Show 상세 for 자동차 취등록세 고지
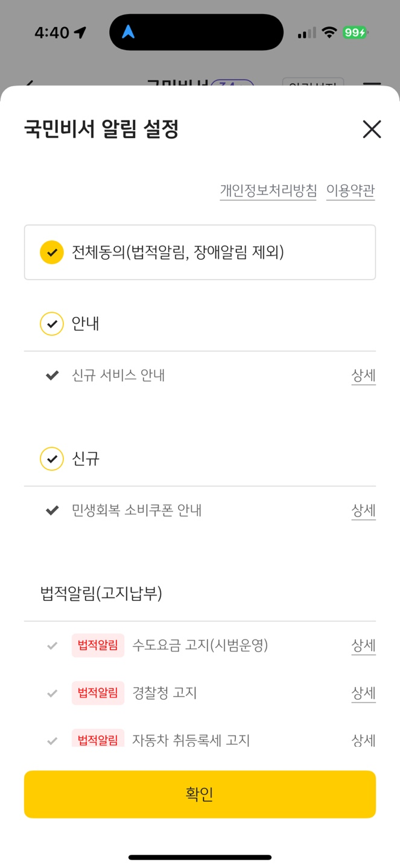Image resolution: width=400 pixels, height=868 pixels. coord(363,740)
